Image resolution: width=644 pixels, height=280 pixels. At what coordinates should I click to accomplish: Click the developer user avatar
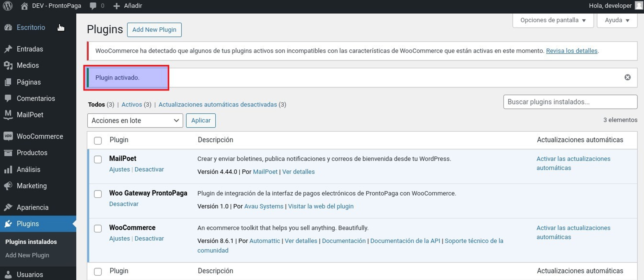pyautogui.click(x=639, y=5)
